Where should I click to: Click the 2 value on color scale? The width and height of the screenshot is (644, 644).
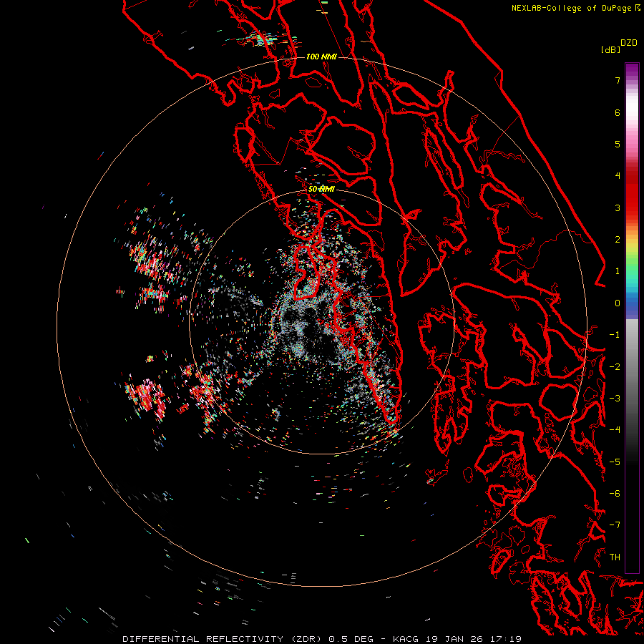click(618, 240)
